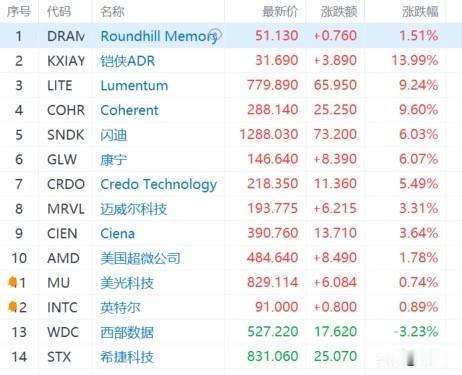Select the GLW ticker code
Screen dimensions: 462x375
click(62, 159)
